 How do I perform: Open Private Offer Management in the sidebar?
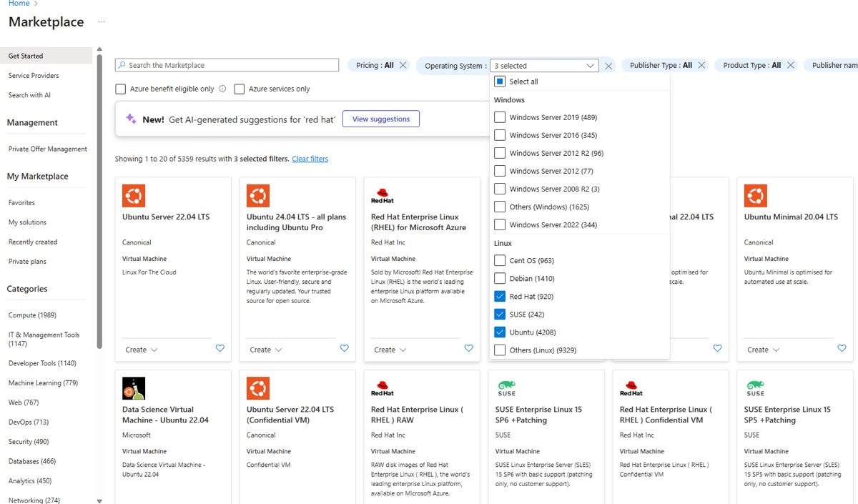[47, 148]
